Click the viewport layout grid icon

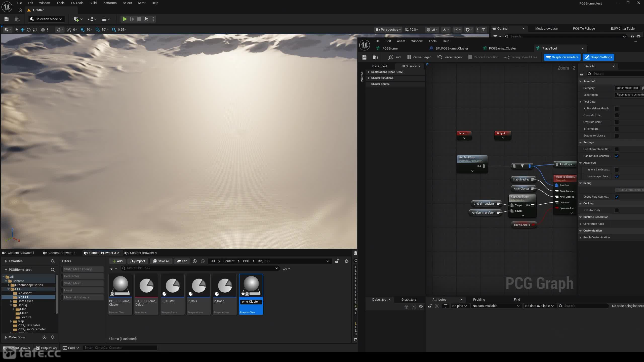coord(484,30)
